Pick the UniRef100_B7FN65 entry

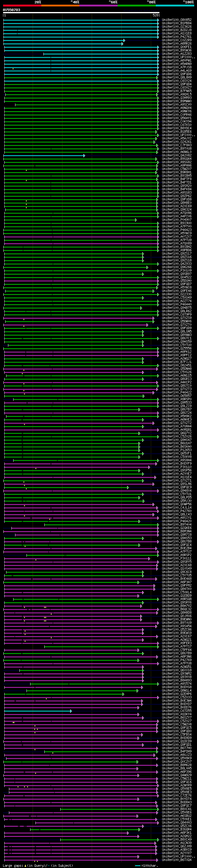pos(177,91)
